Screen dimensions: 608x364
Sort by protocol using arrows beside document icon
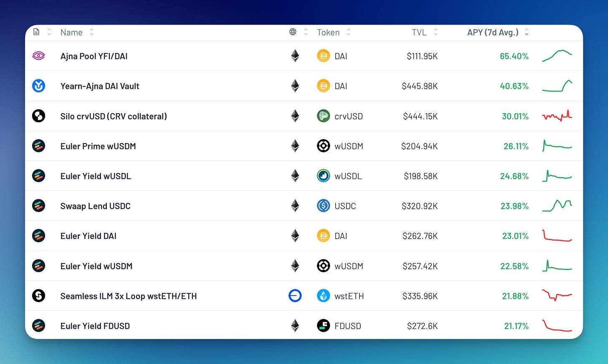pos(49,32)
